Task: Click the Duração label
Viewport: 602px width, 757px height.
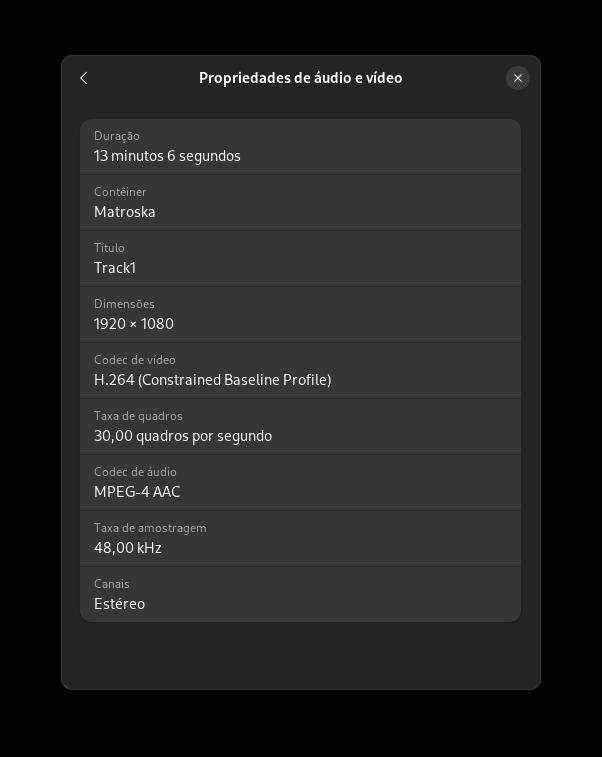Action: 117,136
